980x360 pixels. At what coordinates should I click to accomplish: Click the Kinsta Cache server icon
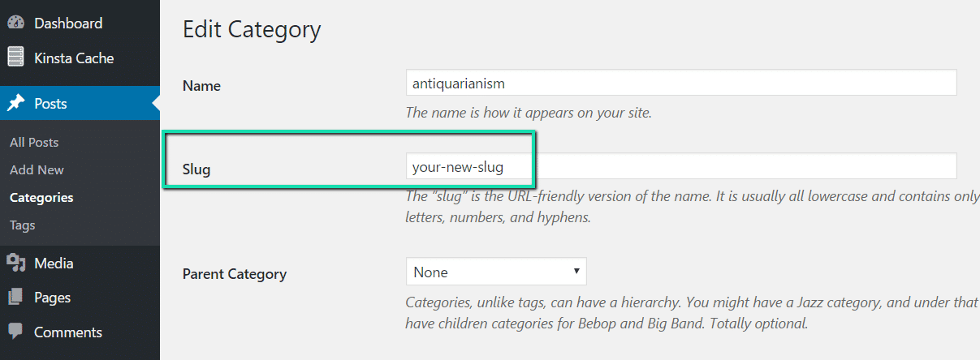15,58
